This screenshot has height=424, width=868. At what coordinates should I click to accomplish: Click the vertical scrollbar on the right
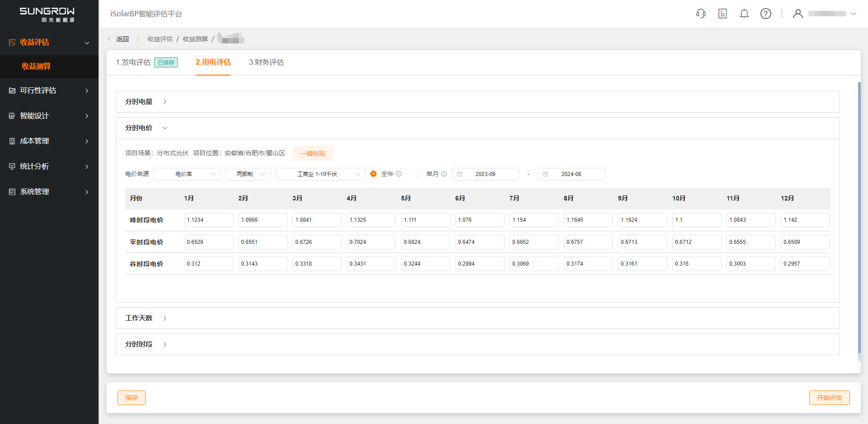click(x=859, y=217)
